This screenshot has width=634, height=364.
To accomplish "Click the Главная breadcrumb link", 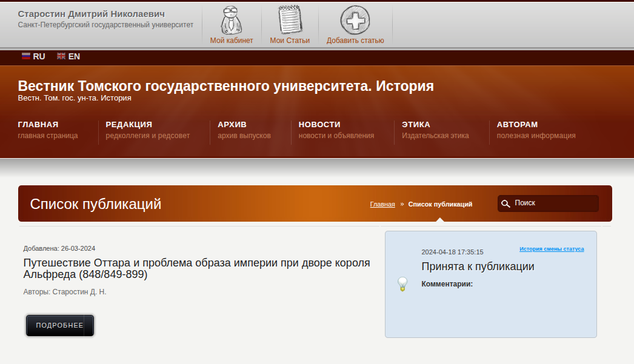I will 382,205.
